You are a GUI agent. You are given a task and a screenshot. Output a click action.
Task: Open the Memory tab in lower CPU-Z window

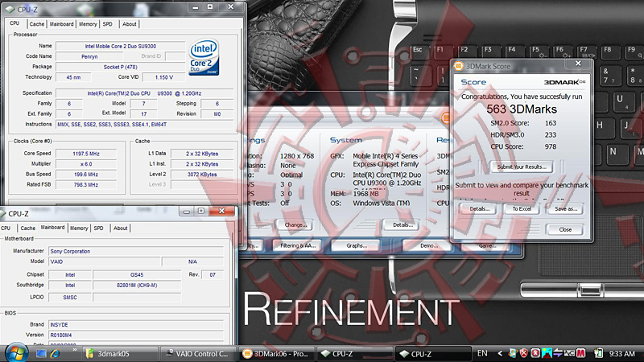pyautogui.click(x=79, y=228)
